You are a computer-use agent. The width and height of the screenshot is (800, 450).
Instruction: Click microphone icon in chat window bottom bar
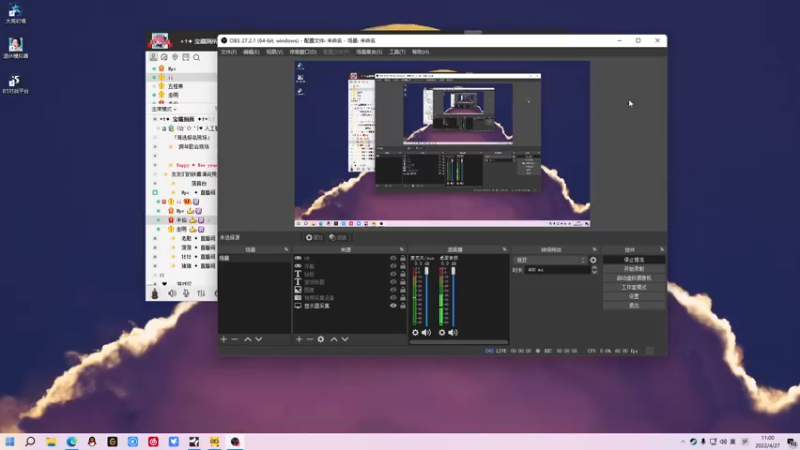[x=187, y=293]
